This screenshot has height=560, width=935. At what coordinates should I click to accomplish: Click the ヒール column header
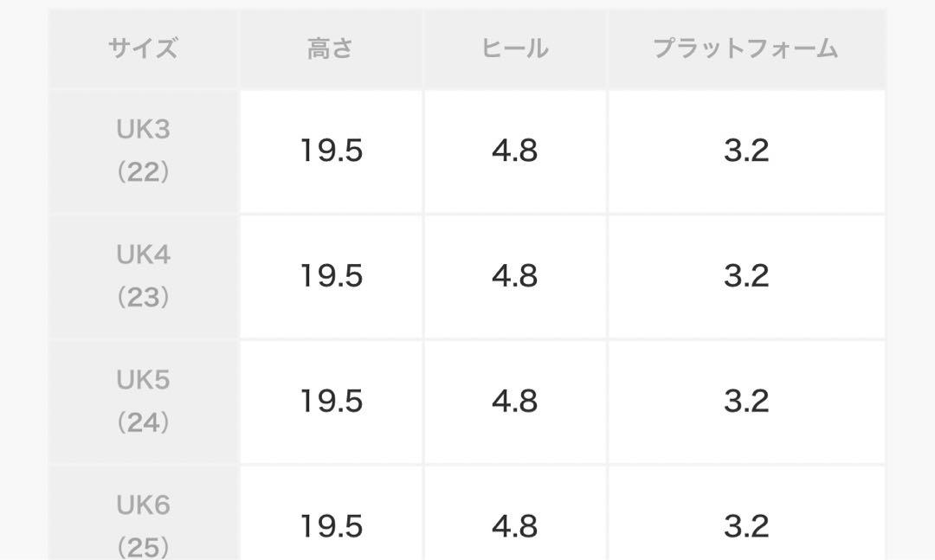click(515, 48)
